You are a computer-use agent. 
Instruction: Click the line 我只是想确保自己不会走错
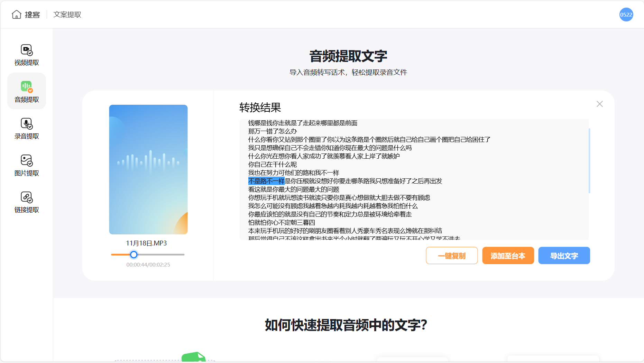pos(330,148)
